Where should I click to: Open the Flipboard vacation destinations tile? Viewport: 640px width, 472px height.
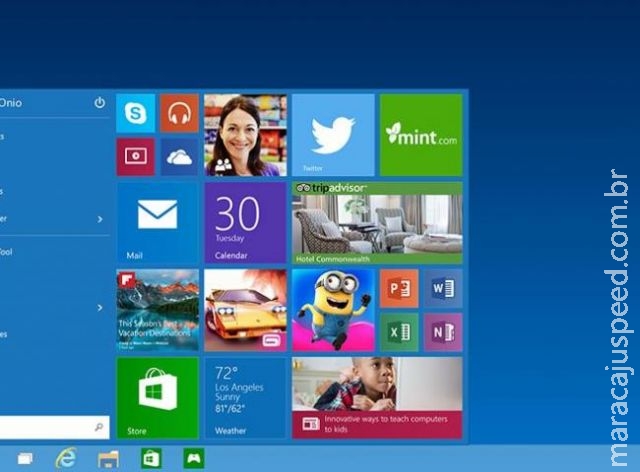158,310
